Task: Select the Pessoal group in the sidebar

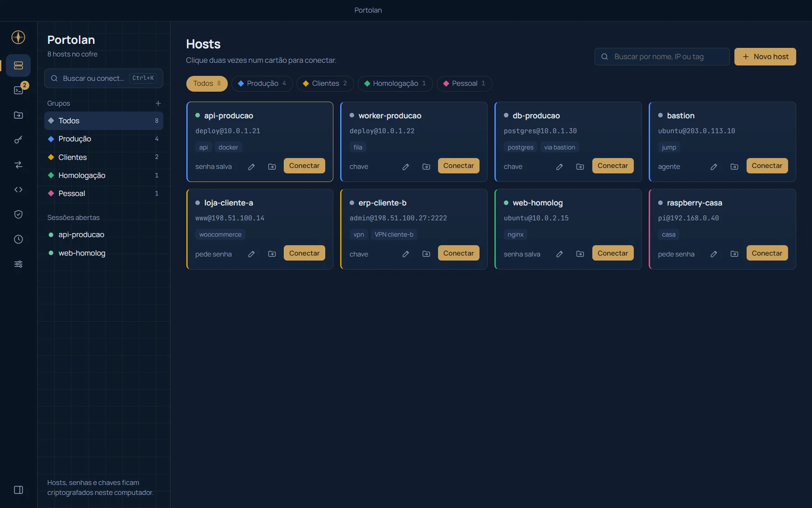Action: pos(104,193)
